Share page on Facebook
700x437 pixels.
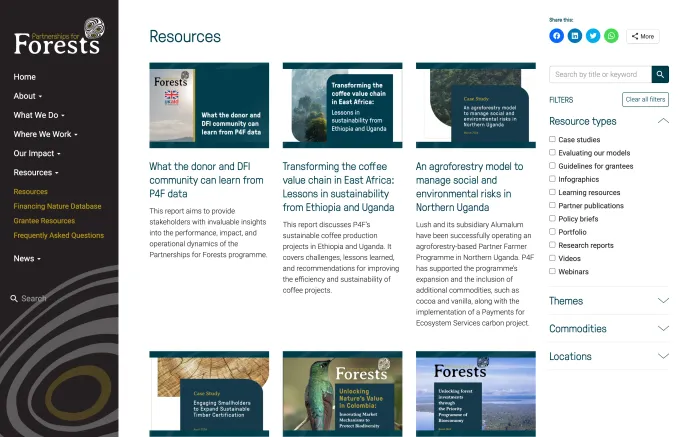coord(556,36)
